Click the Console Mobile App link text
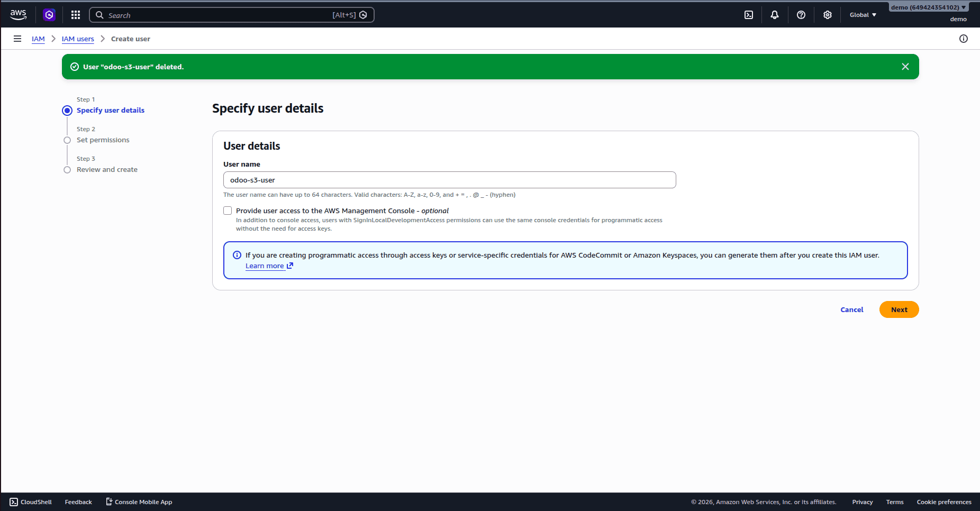This screenshot has height=511, width=980. [x=143, y=502]
